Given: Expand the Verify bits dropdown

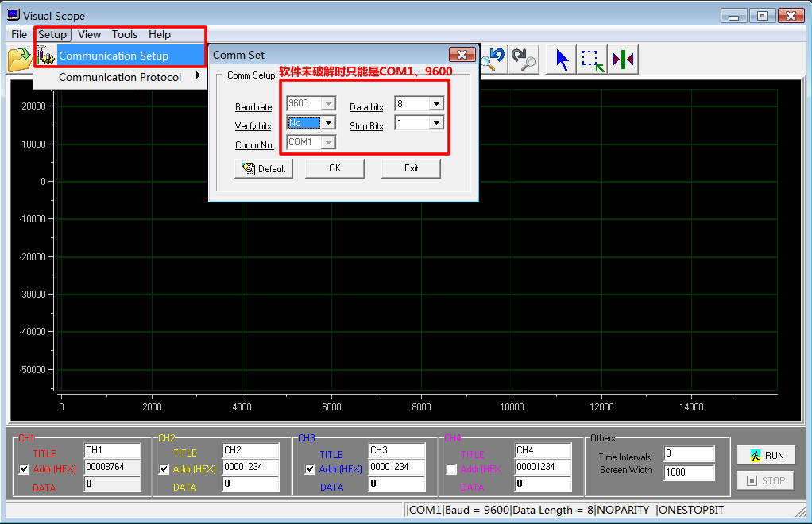Looking at the screenshot, I should click(328, 123).
